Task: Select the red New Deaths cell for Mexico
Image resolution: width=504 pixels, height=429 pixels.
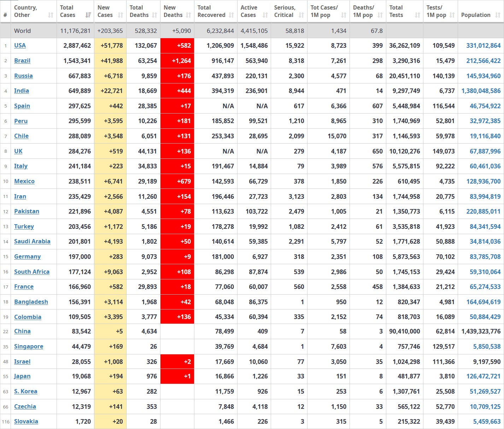Action: point(177,181)
